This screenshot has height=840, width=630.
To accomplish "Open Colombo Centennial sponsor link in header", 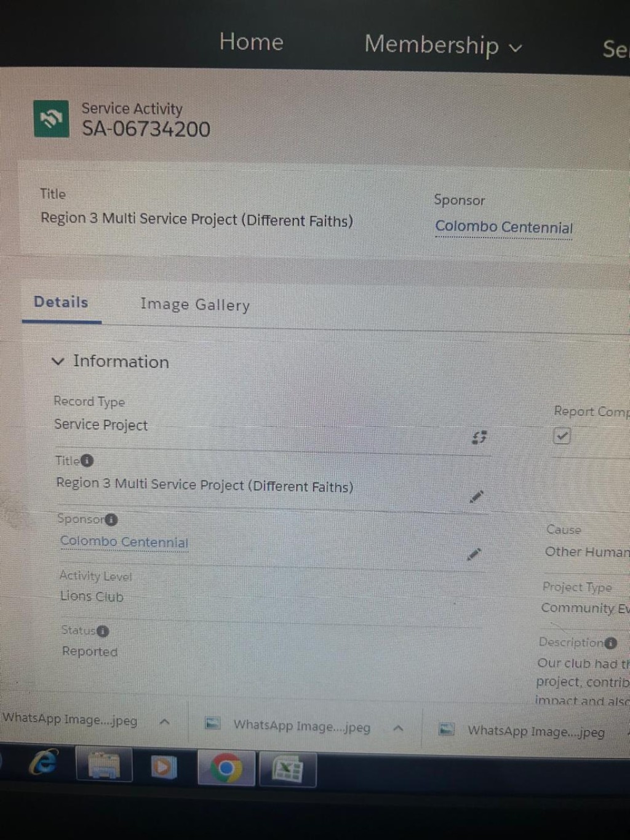I will point(504,227).
